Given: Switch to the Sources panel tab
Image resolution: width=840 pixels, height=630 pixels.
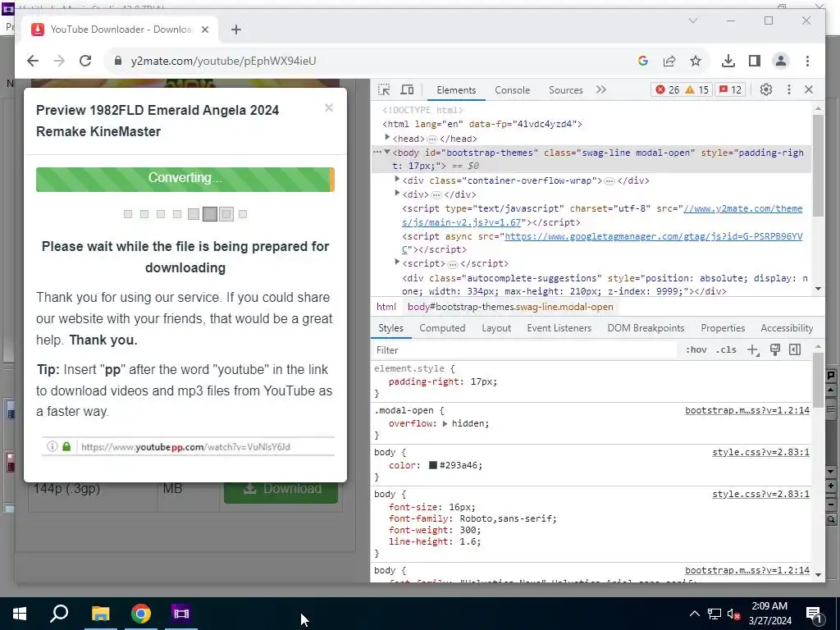Looking at the screenshot, I should tap(566, 90).
